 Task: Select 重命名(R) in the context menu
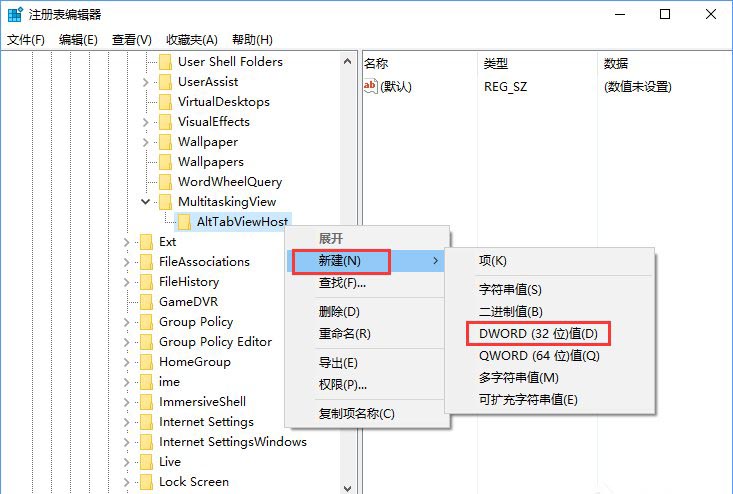pyautogui.click(x=345, y=334)
